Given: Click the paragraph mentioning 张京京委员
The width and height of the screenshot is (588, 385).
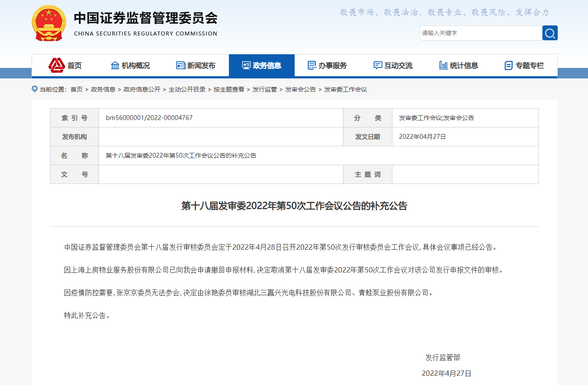Looking at the screenshot, I should coord(249,293).
